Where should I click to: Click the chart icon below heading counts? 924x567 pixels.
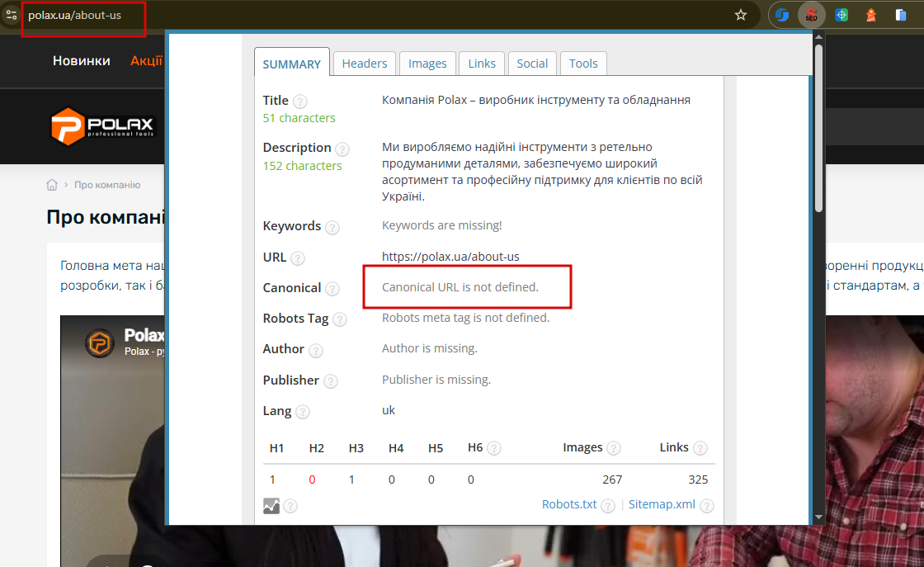point(271,506)
